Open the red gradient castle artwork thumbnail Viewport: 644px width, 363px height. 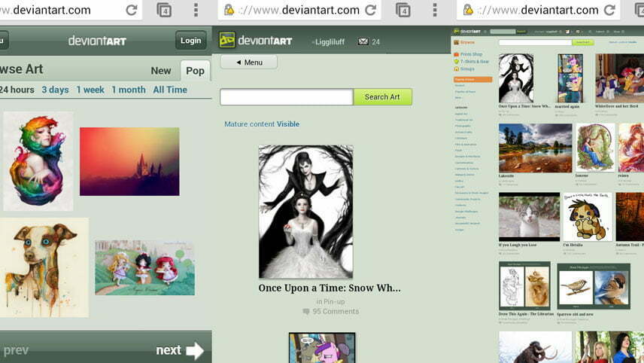(x=129, y=162)
